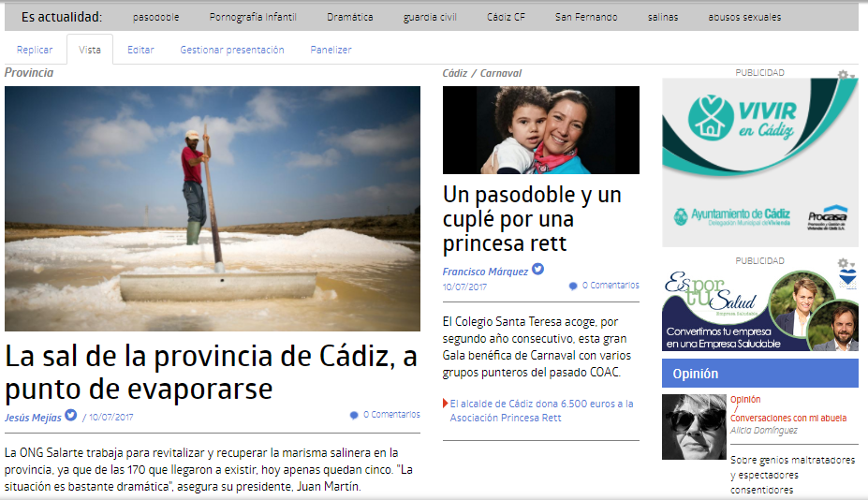Image resolution: width=868 pixels, height=500 pixels.
Task: Open the Replicar tab
Action: 35,50
